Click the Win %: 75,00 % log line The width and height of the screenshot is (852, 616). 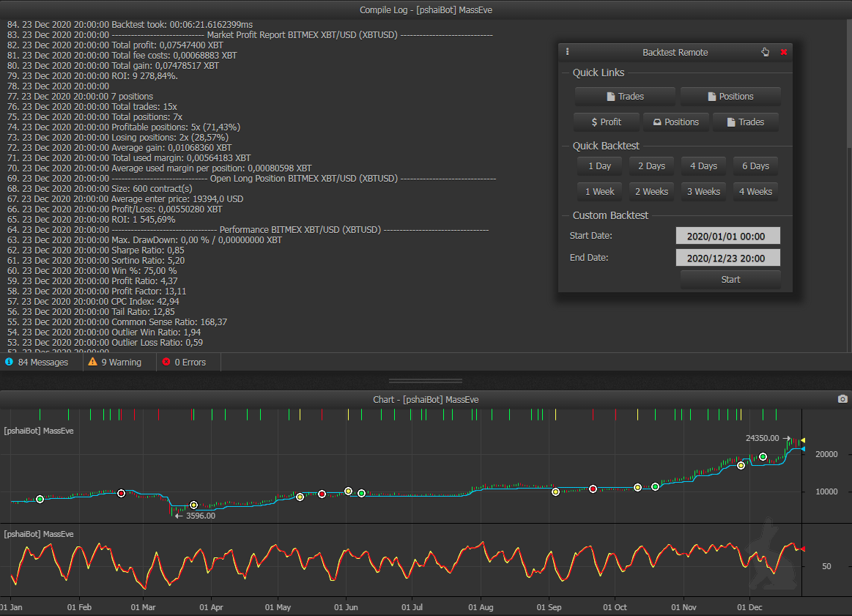(92, 271)
